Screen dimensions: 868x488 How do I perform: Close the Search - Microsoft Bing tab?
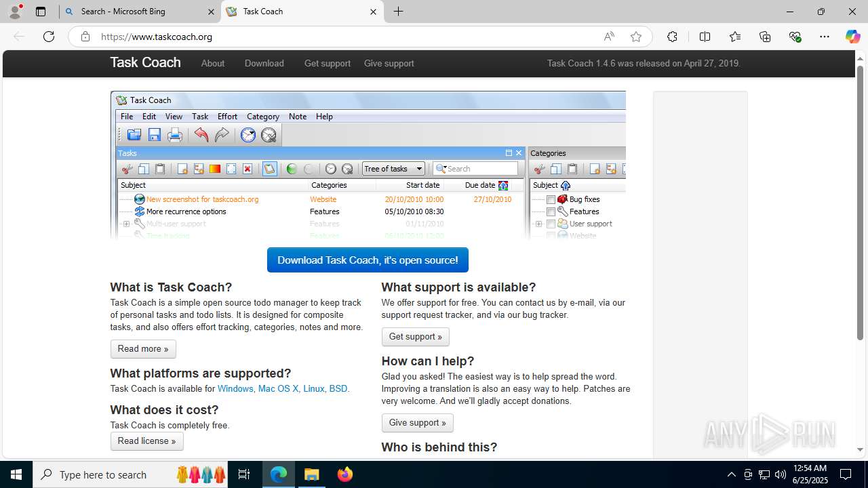(211, 12)
